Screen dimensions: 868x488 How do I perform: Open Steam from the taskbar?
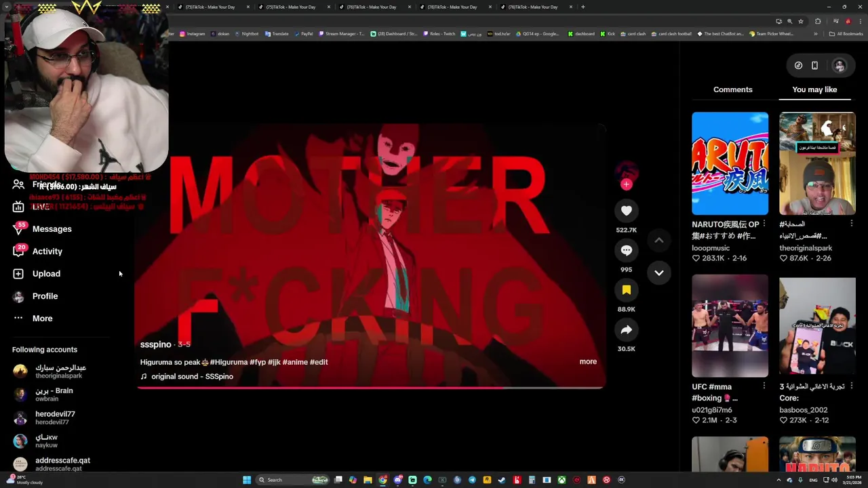click(x=501, y=480)
